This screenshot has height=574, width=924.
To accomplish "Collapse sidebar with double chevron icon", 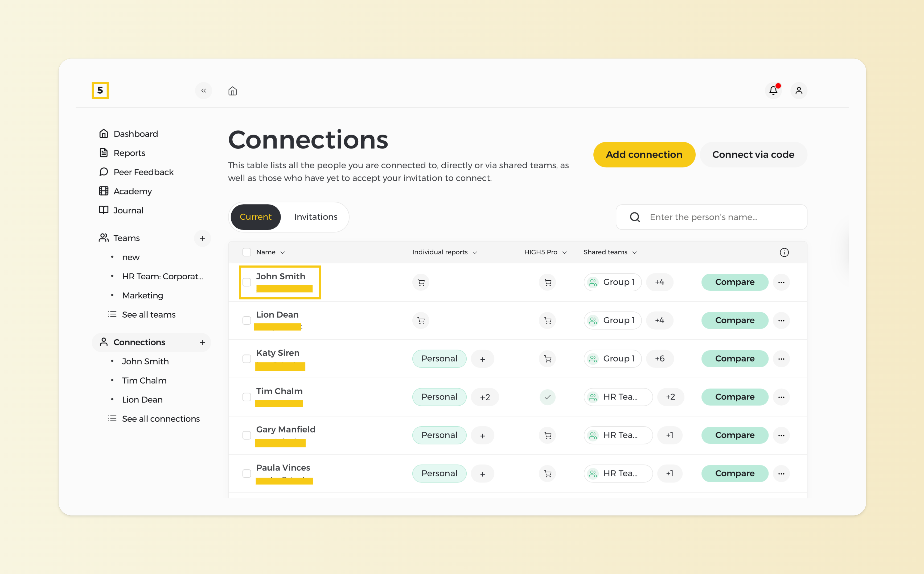I will tap(204, 90).
